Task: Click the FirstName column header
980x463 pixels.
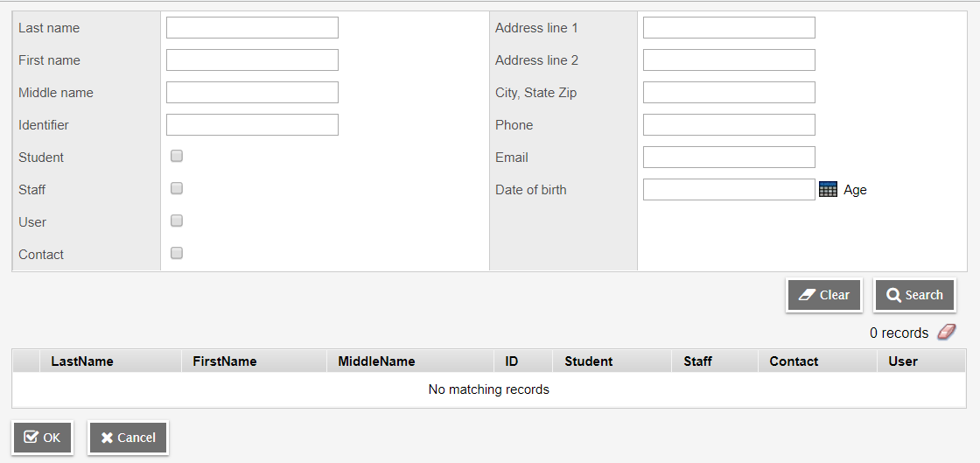Action: [224, 361]
